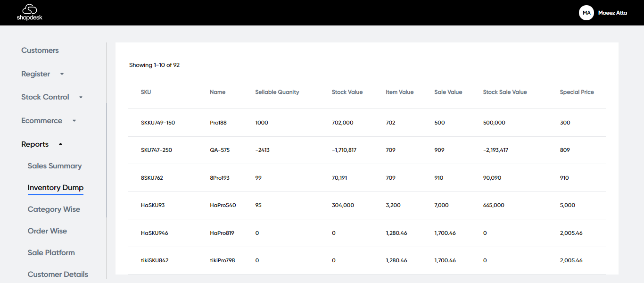The height and width of the screenshot is (283, 644).
Task: Click the Special Price column header
Action: [x=577, y=92]
